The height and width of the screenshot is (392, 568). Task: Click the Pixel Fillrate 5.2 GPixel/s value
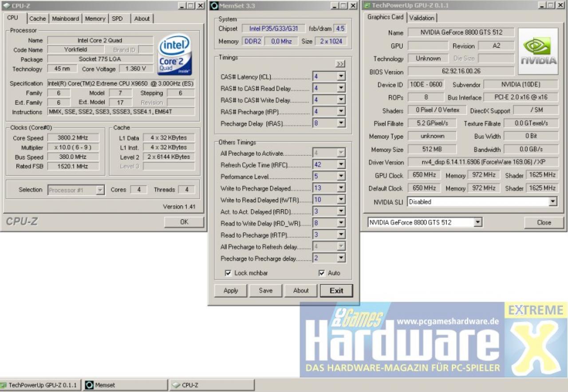(x=433, y=123)
